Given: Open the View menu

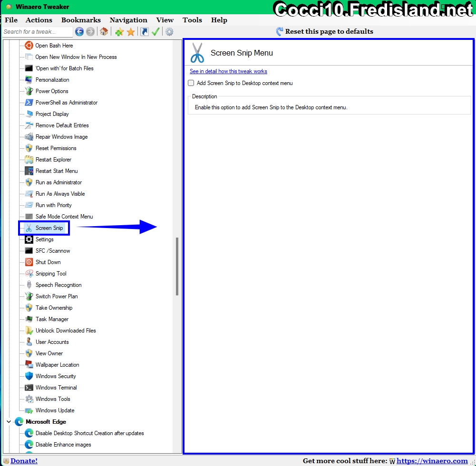Looking at the screenshot, I should point(165,20).
